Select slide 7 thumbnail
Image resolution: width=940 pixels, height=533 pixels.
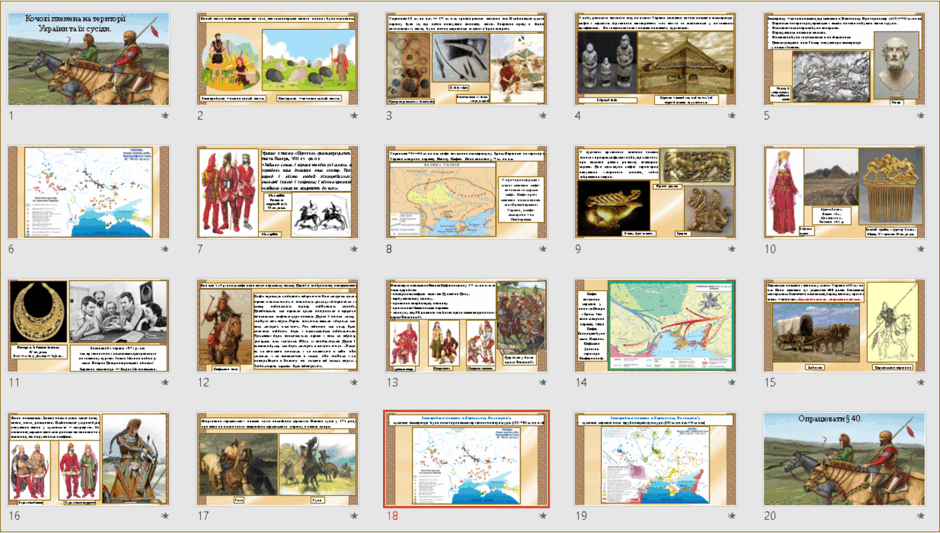[278, 192]
